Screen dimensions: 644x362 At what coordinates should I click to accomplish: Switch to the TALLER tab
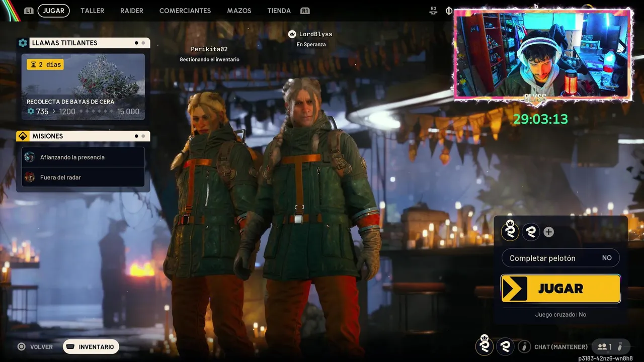pos(93,11)
